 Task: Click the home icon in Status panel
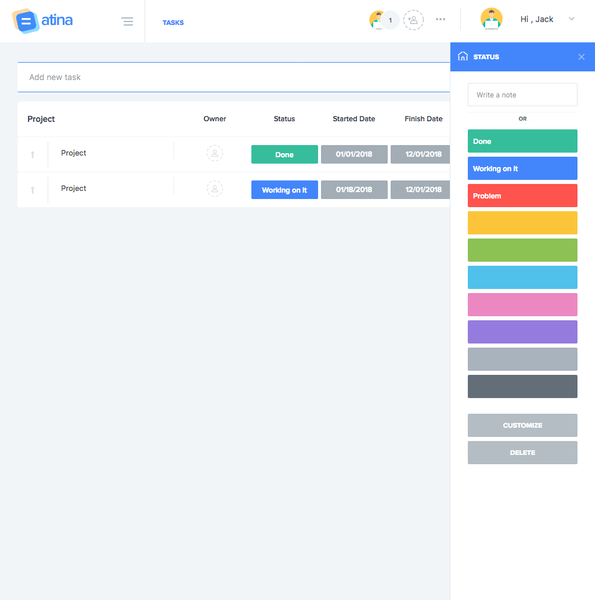click(x=463, y=56)
